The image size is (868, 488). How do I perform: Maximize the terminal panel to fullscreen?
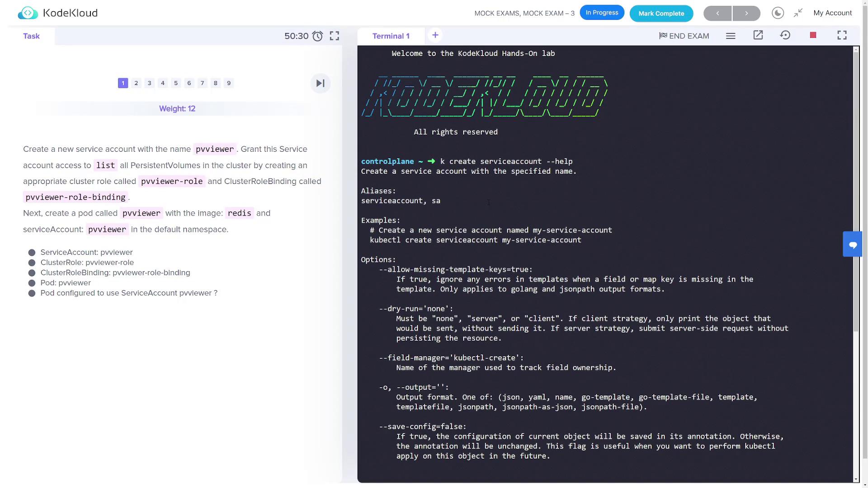(x=842, y=35)
